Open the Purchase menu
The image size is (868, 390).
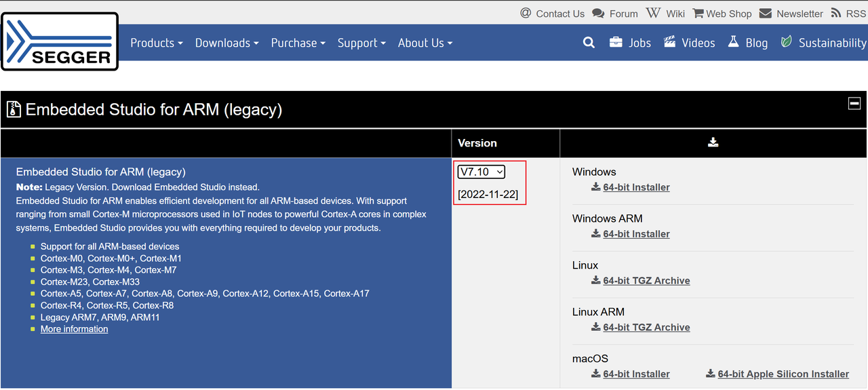(298, 43)
